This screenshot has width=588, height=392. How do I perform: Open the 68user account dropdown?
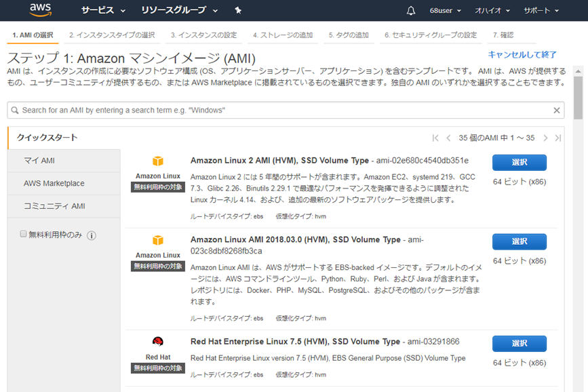point(445,11)
